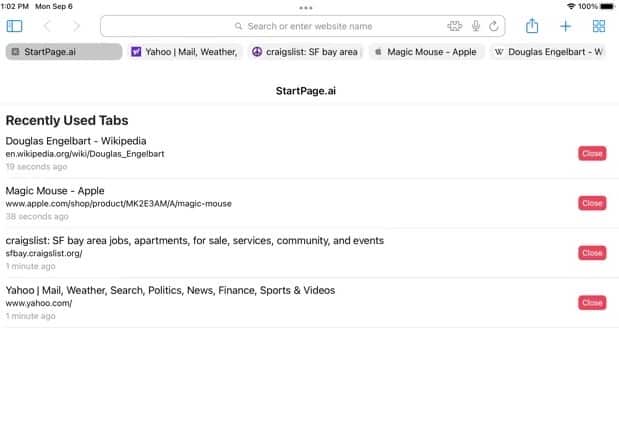This screenshot has width=619, height=447.
Task: Open the multitasking three-dots menu
Action: (306, 8)
